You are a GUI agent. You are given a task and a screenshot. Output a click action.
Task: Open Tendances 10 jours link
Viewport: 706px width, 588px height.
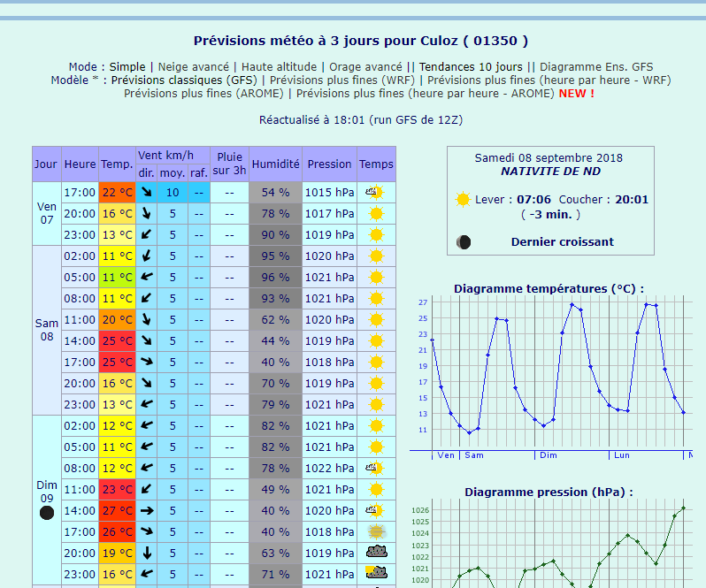tap(471, 67)
